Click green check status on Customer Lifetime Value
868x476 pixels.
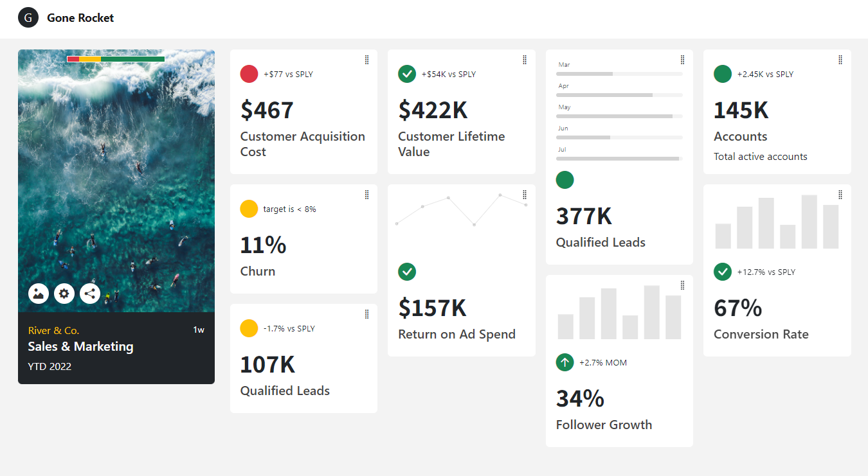[407, 74]
